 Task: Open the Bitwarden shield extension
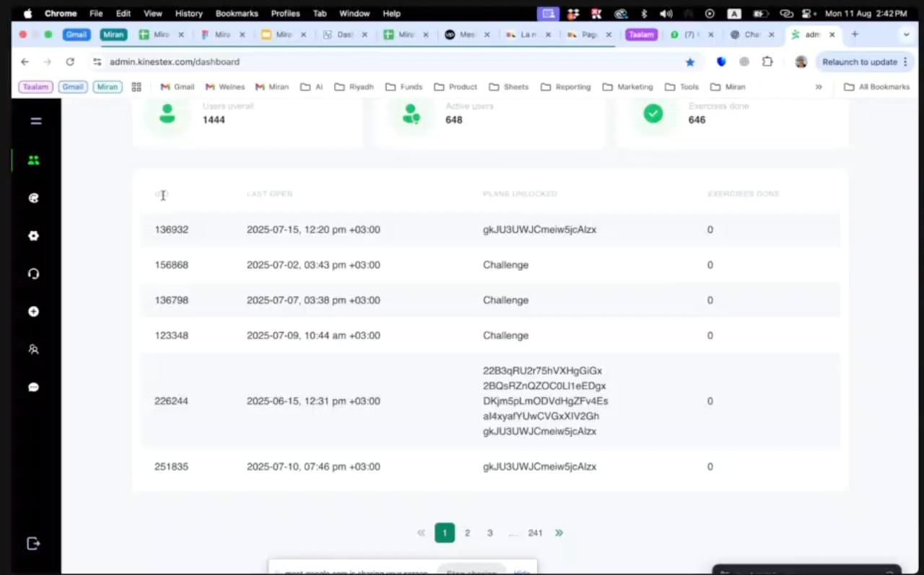click(x=720, y=62)
